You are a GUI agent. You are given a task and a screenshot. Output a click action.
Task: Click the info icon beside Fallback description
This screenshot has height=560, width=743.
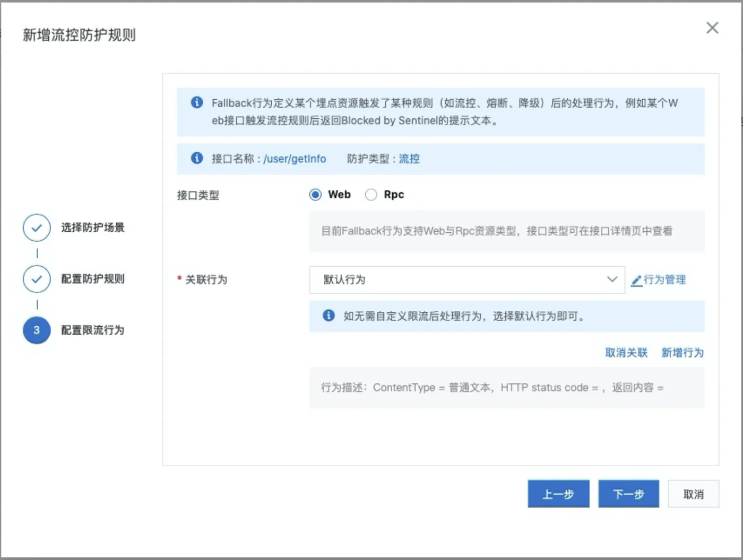(197, 102)
